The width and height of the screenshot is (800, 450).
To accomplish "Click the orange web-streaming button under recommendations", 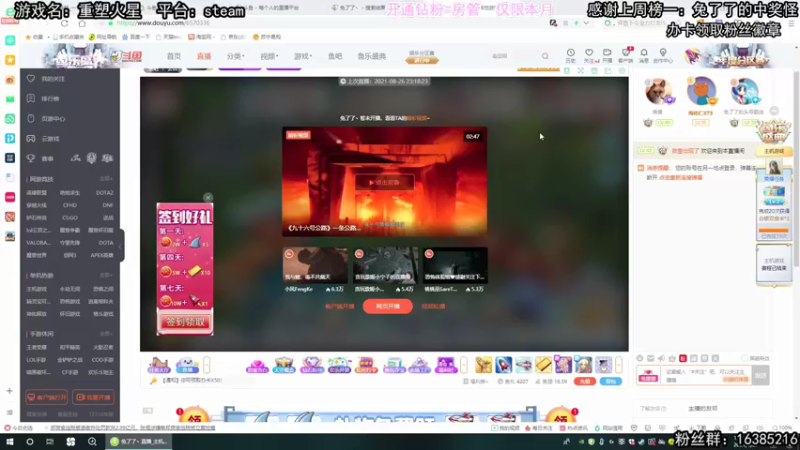I will (x=388, y=306).
